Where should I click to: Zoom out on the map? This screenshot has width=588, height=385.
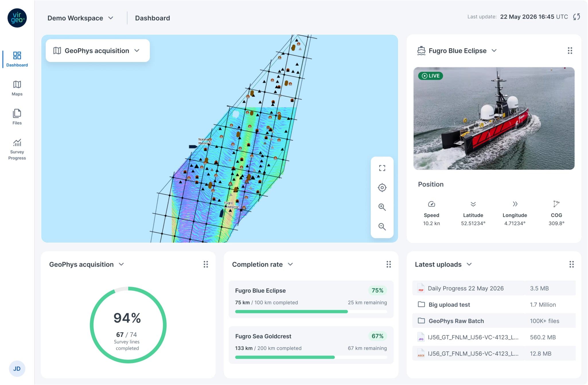382,227
